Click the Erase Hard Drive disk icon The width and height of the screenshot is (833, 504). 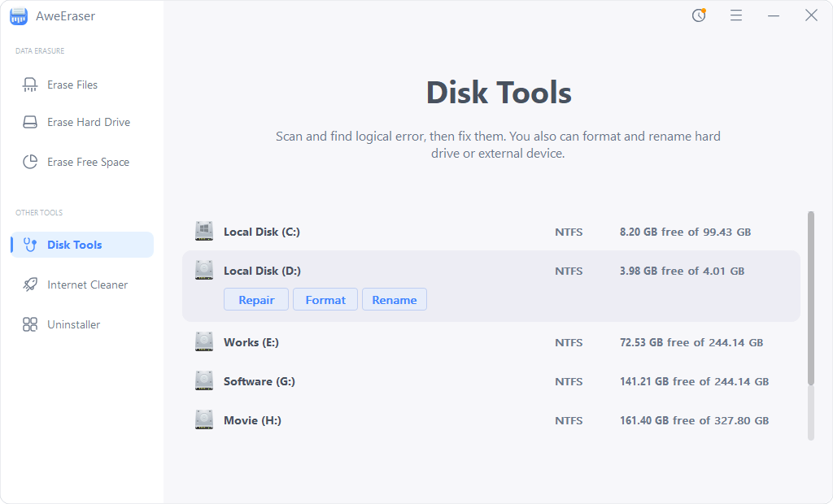tap(30, 122)
